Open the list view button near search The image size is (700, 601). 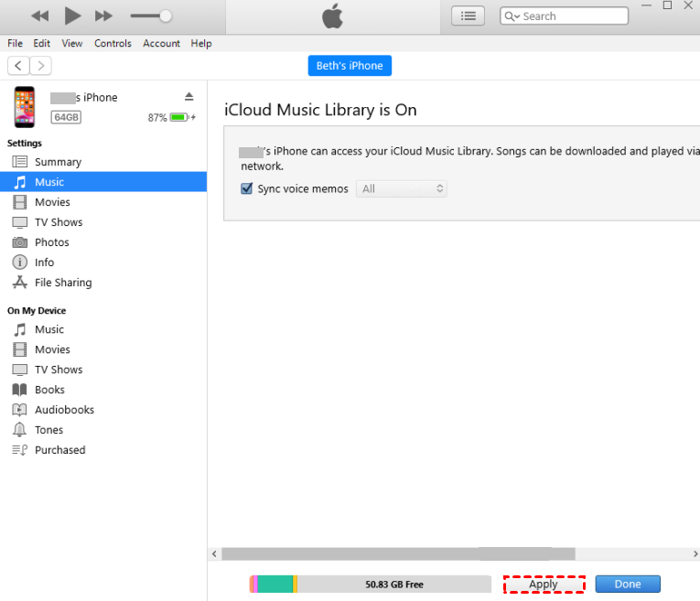tap(468, 16)
